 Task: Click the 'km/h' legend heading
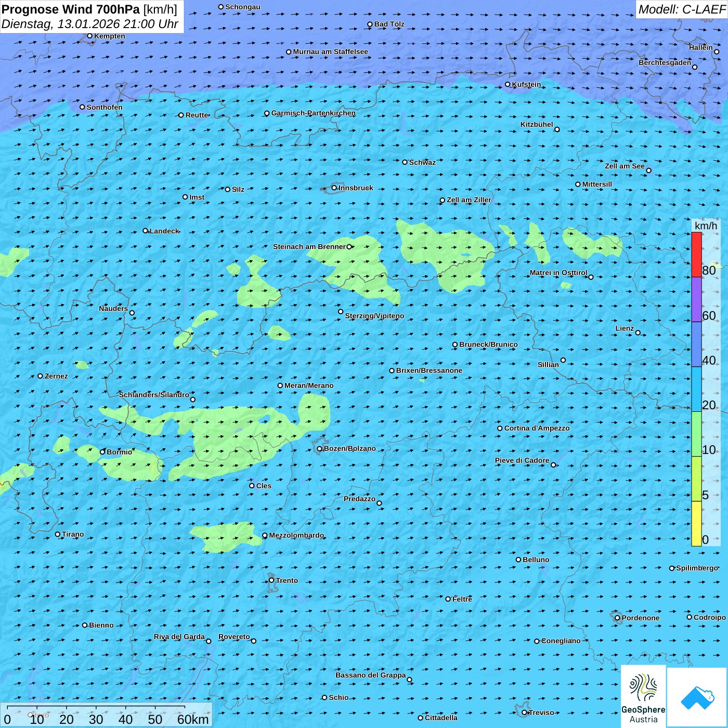tap(706, 226)
